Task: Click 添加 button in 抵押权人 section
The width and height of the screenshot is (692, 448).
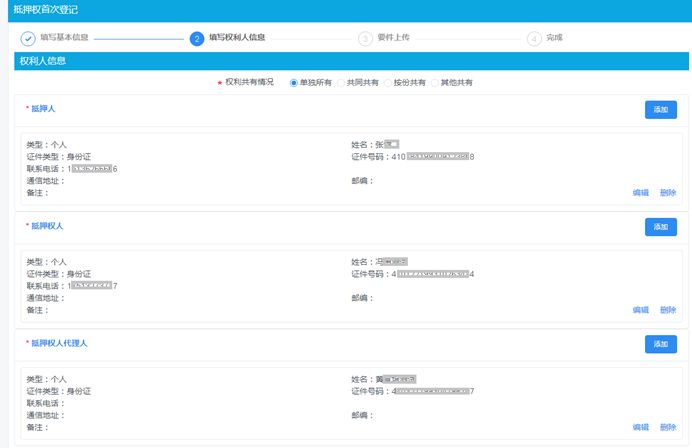Action: [661, 227]
